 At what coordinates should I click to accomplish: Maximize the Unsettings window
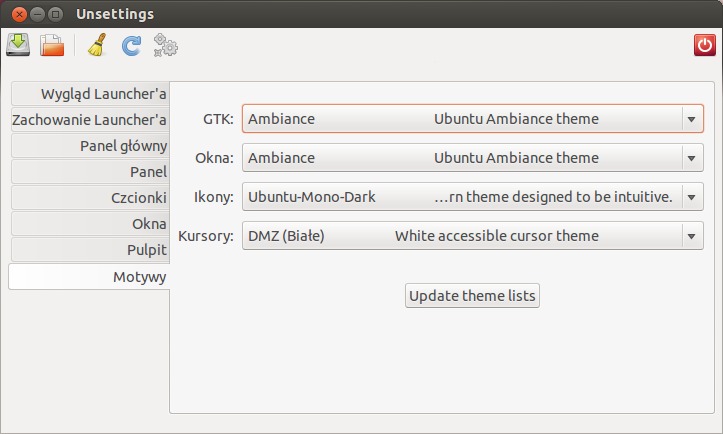pos(55,14)
